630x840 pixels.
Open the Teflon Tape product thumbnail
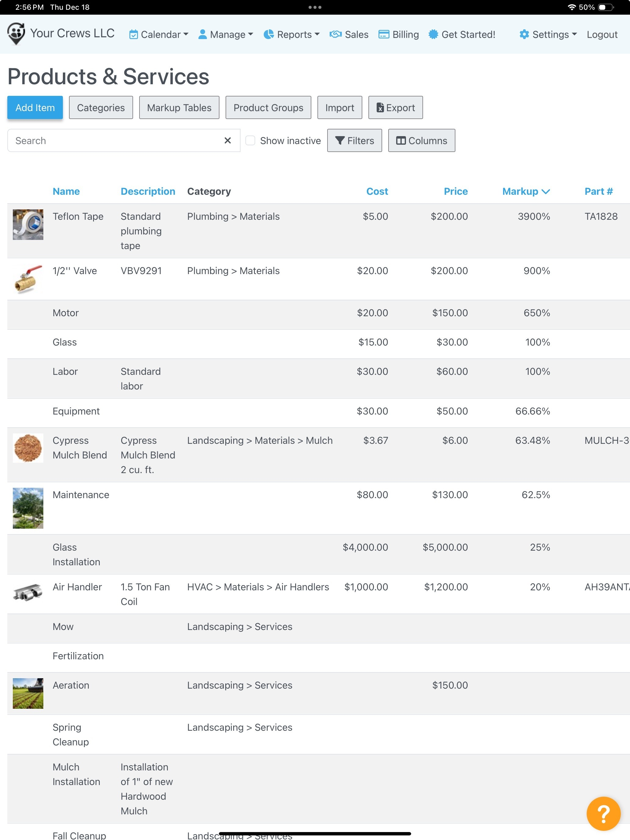click(x=28, y=224)
